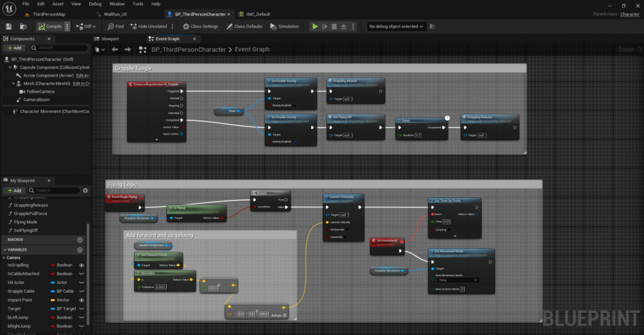This screenshot has height=335, width=644.
Task: Close the Components panel
Action: (49, 38)
